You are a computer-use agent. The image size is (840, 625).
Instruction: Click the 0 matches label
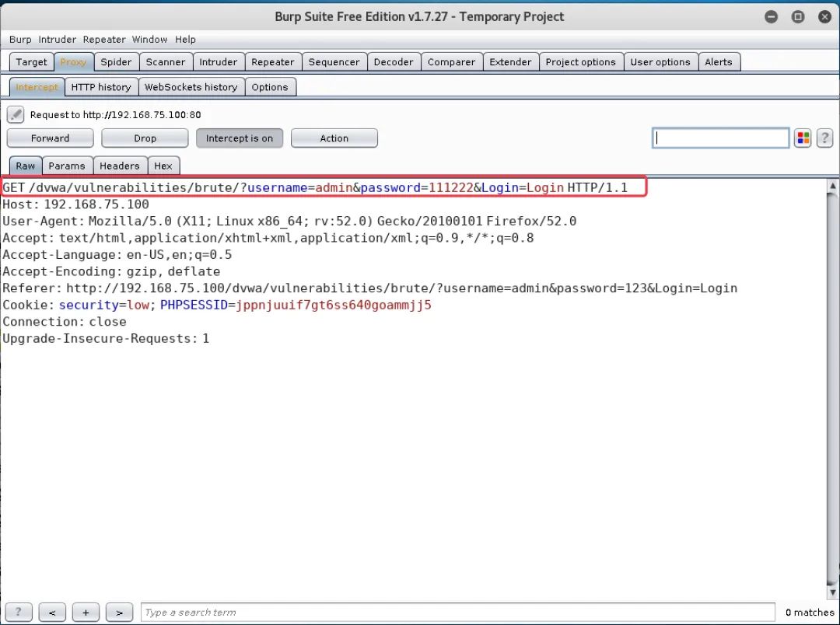(x=810, y=612)
